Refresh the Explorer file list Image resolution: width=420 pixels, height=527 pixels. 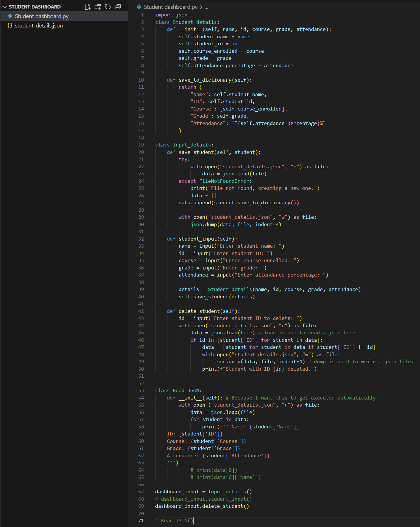pyautogui.click(x=108, y=7)
